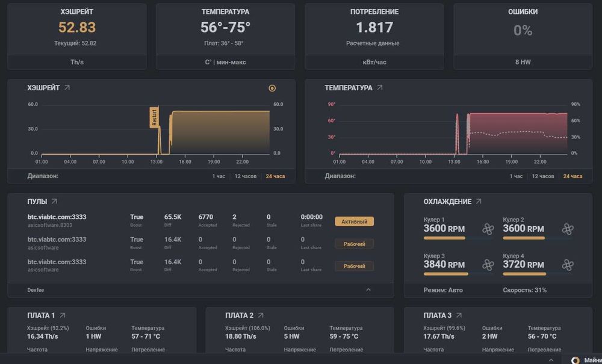Collapse the Devfee row chevron
This screenshot has width=602, height=364.
(x=368, y=289)
